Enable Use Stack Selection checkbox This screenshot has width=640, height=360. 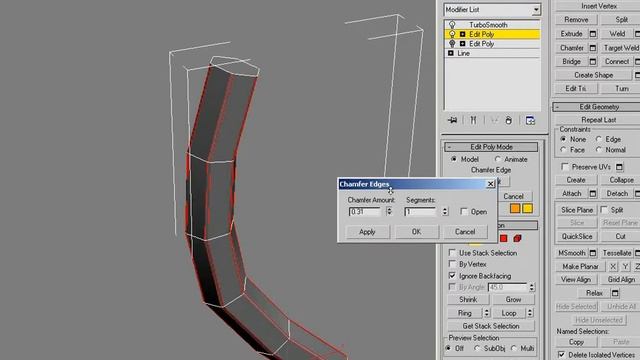[x=452, y=253]
